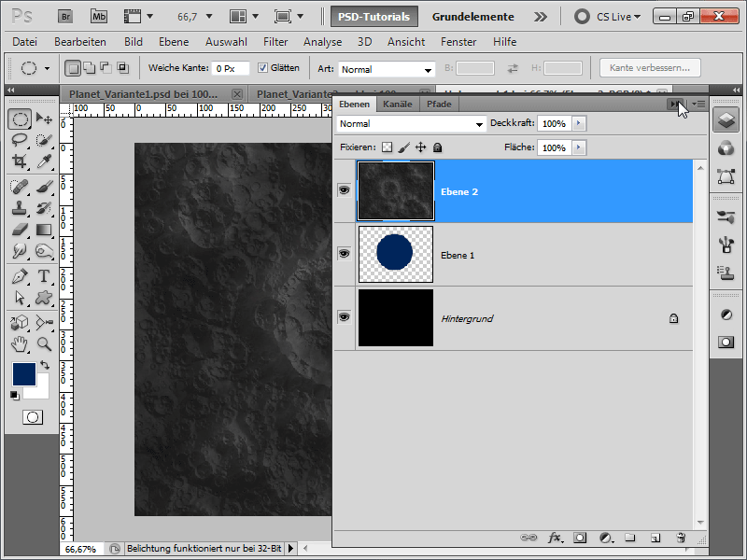Launch Adobe Bridge from the Br icon
Screen dimensions: 747x560
click(65, 17)
